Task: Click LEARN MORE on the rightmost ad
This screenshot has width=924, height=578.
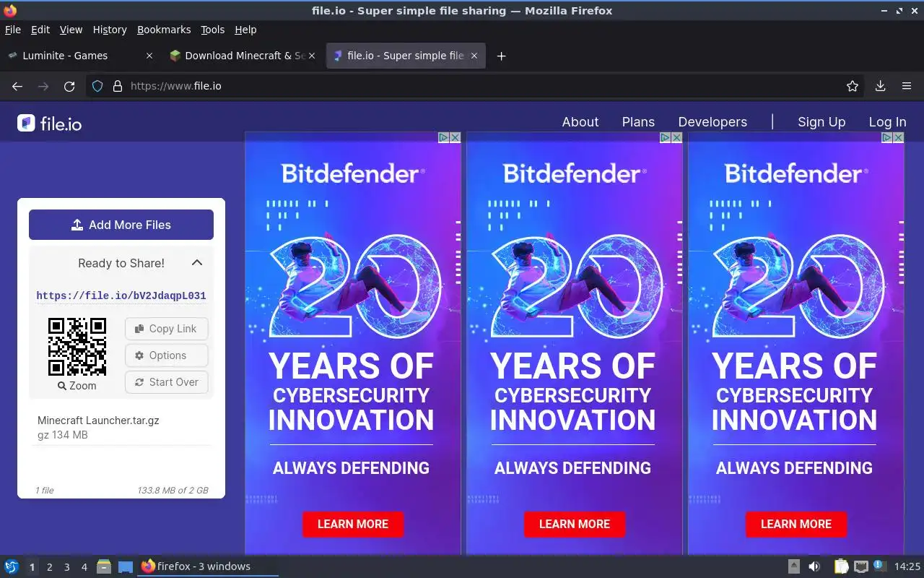Action: point(796,524)
